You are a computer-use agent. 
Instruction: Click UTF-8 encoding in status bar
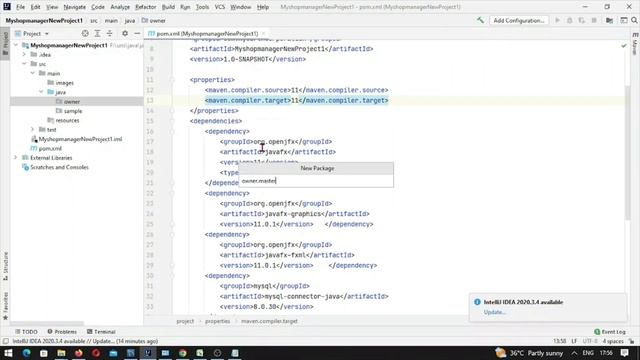click(590, 341)
